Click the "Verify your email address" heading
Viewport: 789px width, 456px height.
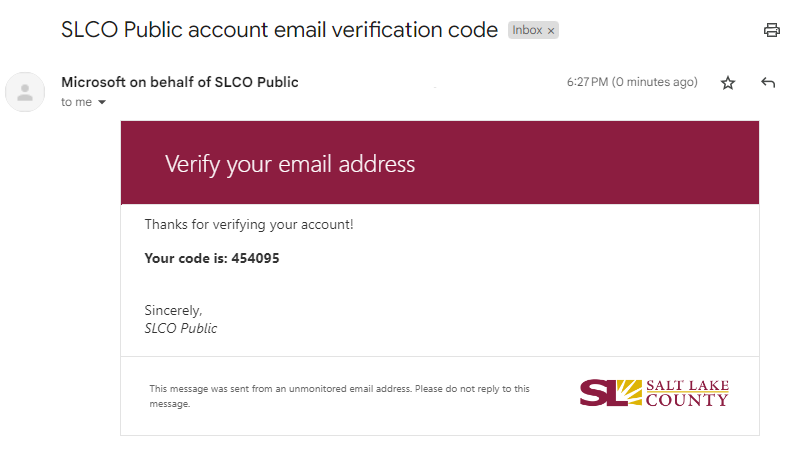289,164
